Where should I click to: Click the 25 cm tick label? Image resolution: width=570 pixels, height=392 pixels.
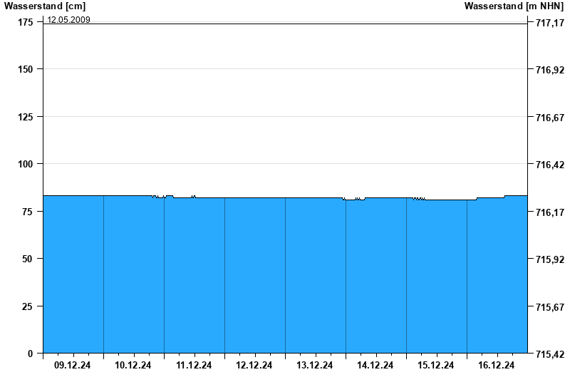pos(28,306)
